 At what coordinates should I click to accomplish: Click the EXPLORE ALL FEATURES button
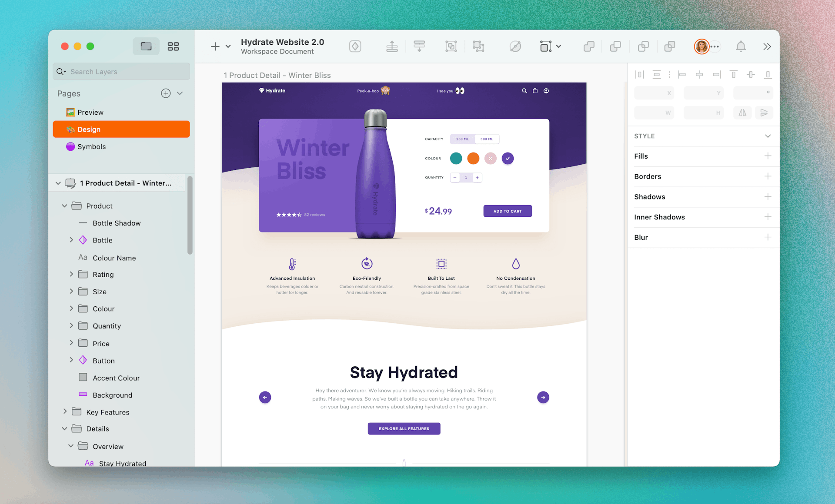click(x=404, y=428)
